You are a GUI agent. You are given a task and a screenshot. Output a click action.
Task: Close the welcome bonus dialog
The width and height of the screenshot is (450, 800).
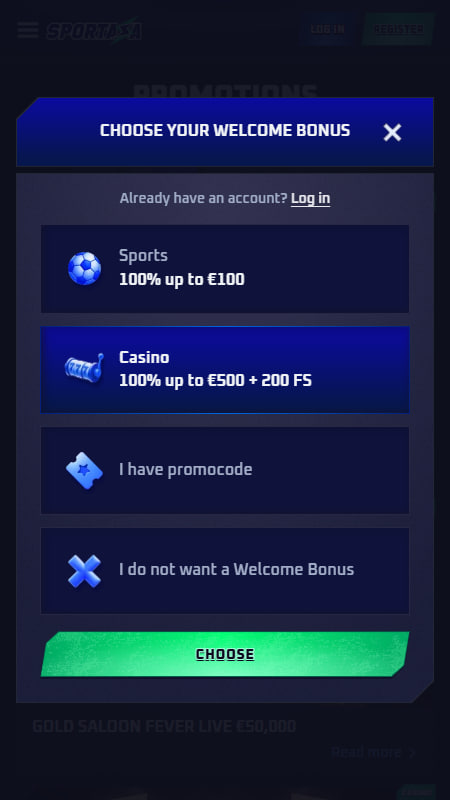click(x=392, y=132)
